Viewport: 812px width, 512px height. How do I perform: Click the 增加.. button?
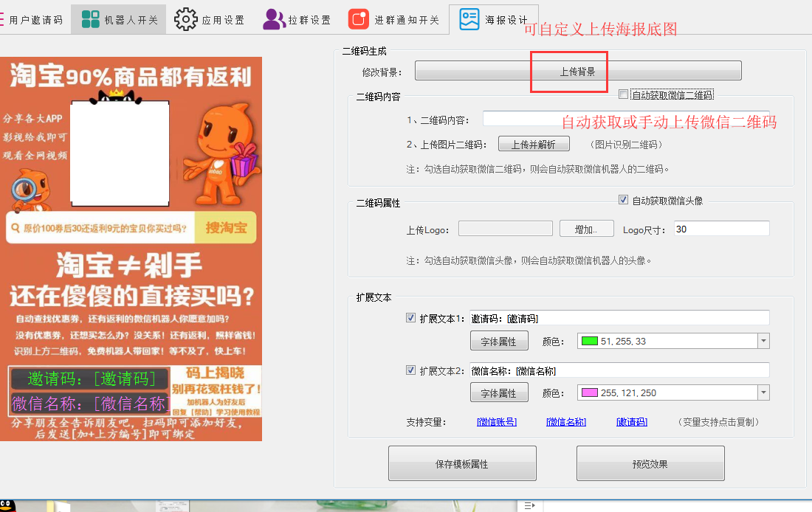click(x=586, y=229)
